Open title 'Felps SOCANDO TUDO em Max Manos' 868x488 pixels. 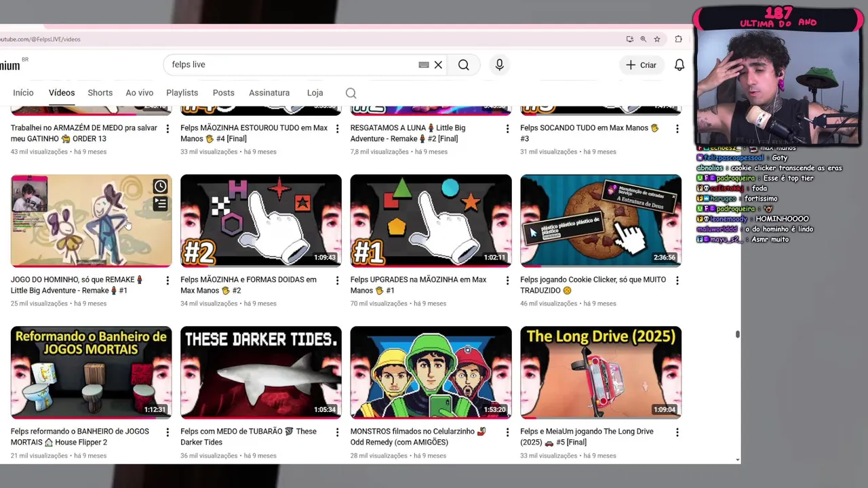(x=589, y=134)
